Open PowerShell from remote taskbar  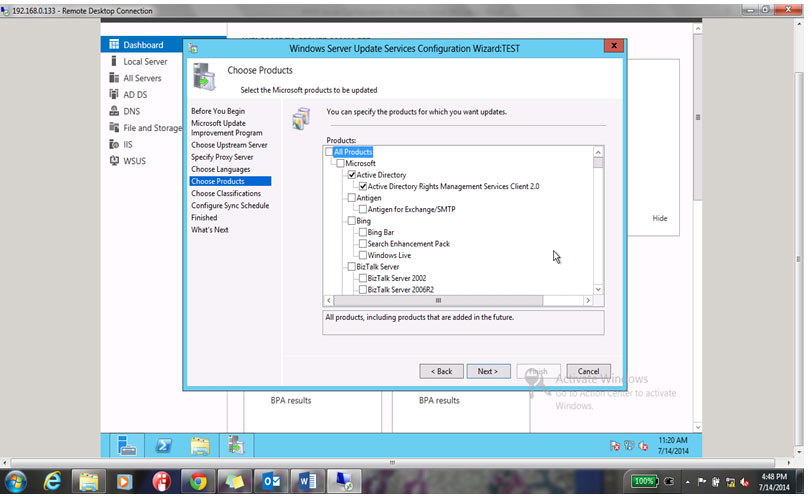(x=163, y=445)
